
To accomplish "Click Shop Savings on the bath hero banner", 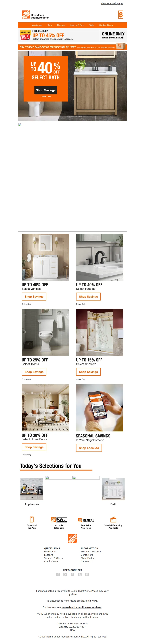I will (x=46, y=90).
